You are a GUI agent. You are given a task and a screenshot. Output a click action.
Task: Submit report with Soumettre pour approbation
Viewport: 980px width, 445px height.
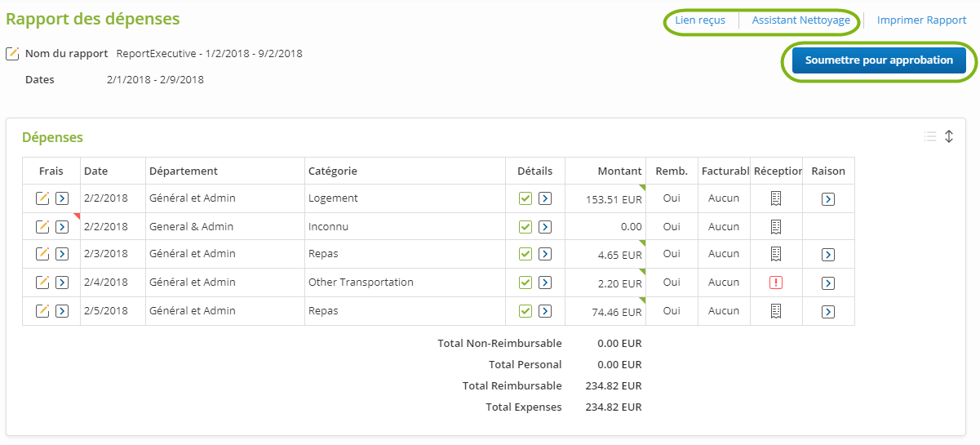[879, 60]
